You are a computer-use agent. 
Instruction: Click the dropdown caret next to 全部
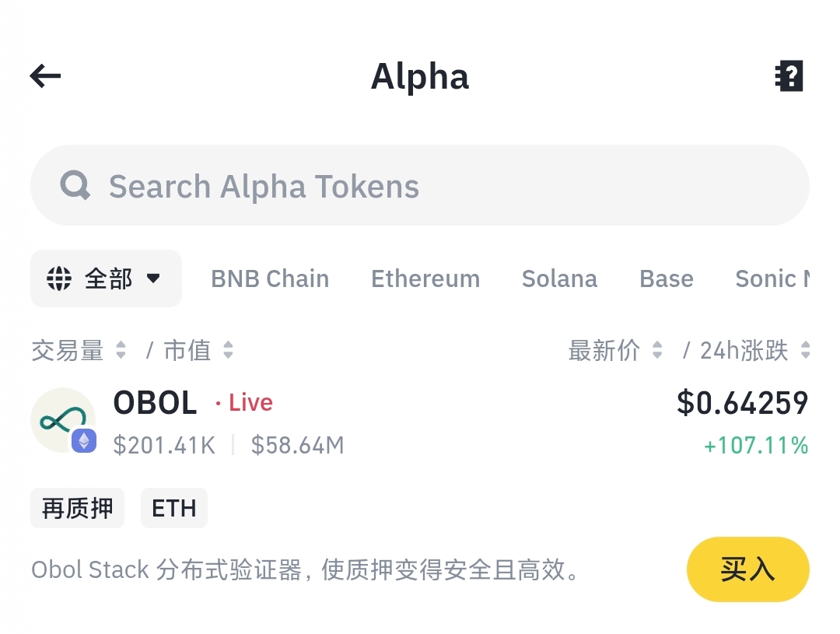point(153,278)
